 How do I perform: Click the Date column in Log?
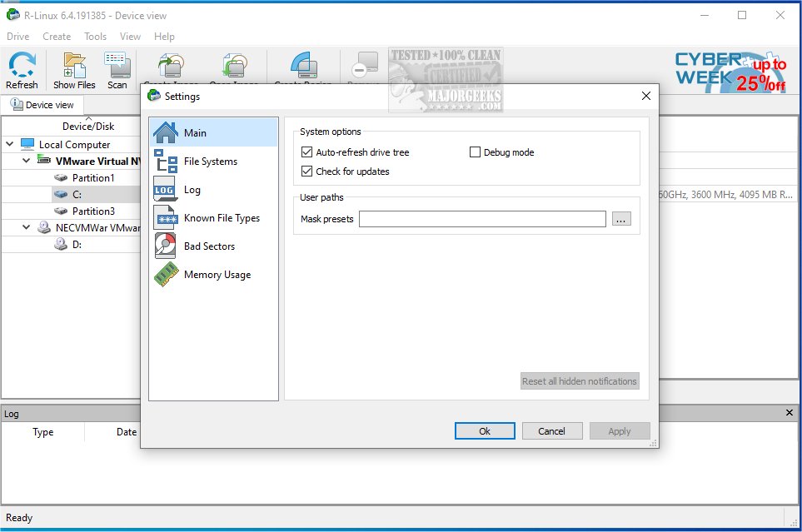click(127, 432)
